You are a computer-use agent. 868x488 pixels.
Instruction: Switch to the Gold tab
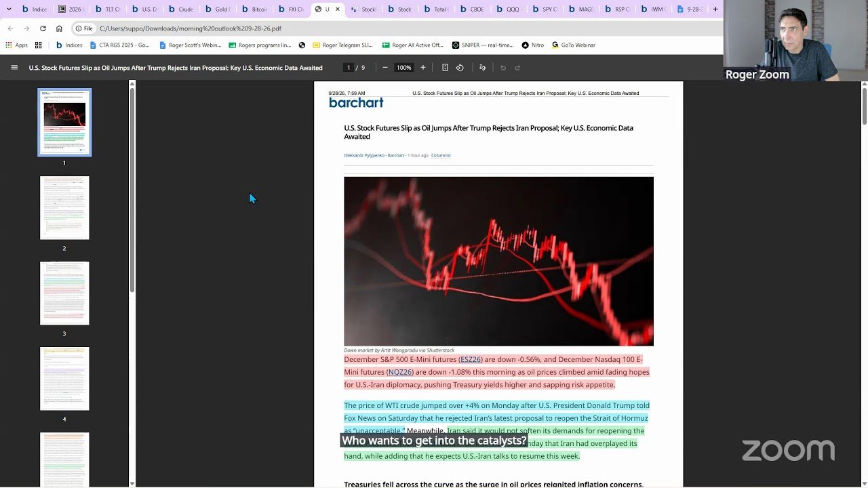pos(217,9)
